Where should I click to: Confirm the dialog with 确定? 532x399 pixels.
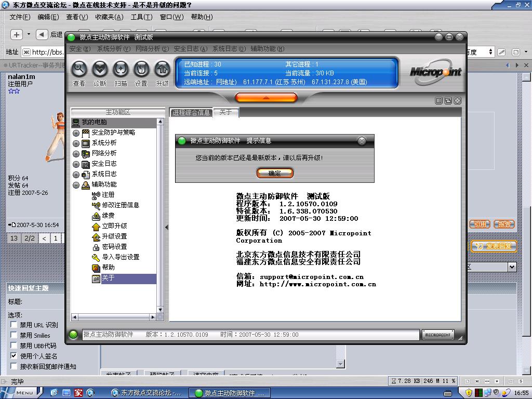pos(275,173)
